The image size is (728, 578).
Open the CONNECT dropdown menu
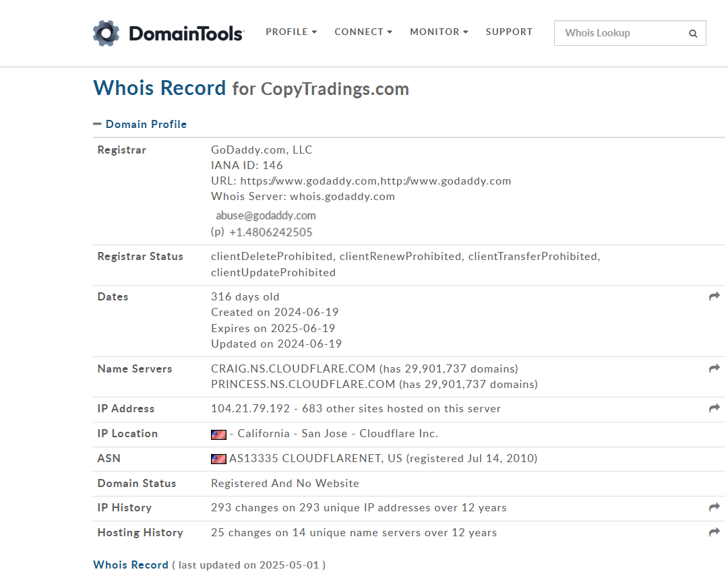point(363,32)
